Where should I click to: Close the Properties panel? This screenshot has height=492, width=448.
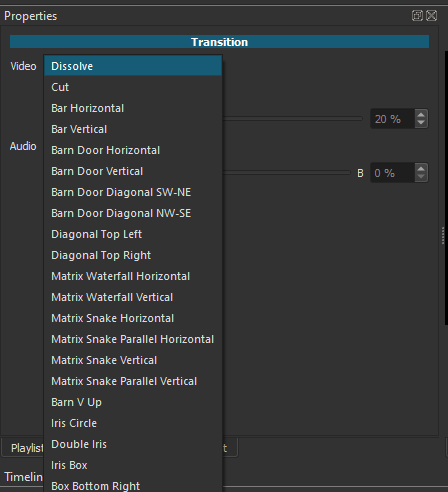pyautogui.click(x=431, y=16)
